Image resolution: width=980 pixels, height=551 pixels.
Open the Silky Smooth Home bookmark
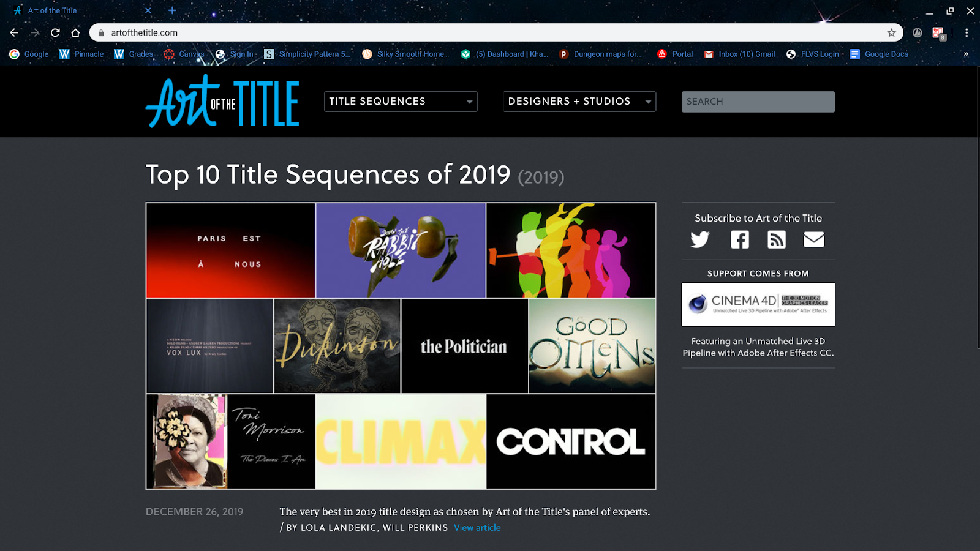(405, 54)
